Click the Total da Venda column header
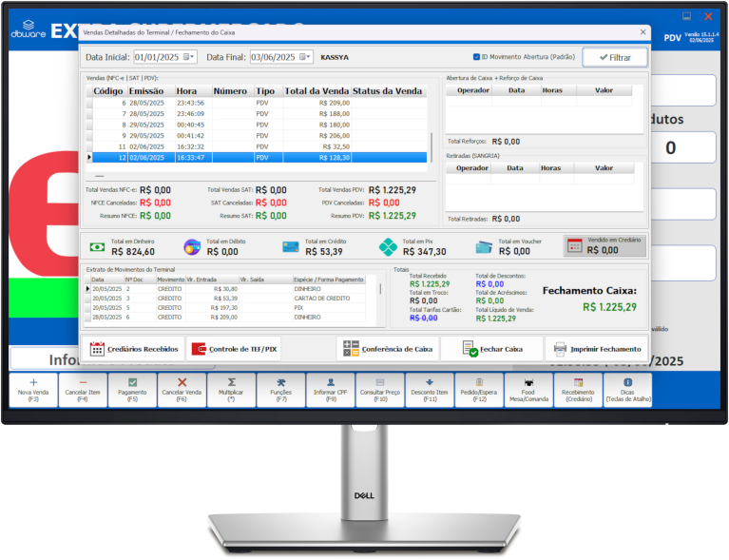The image size is (729, 560). point(316,91)
